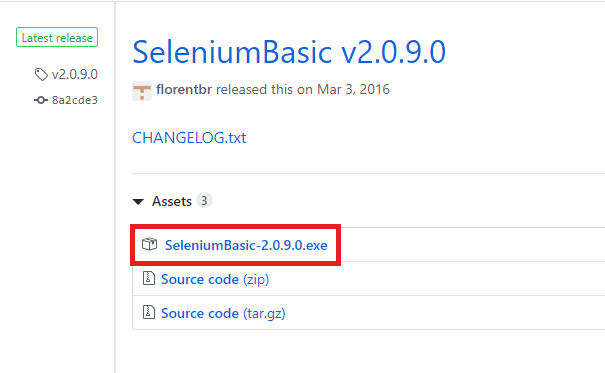This screenshot has height=373, width=605.
Task: Click the zip file icon beside Source code (zip)
Action: (149, 278)
